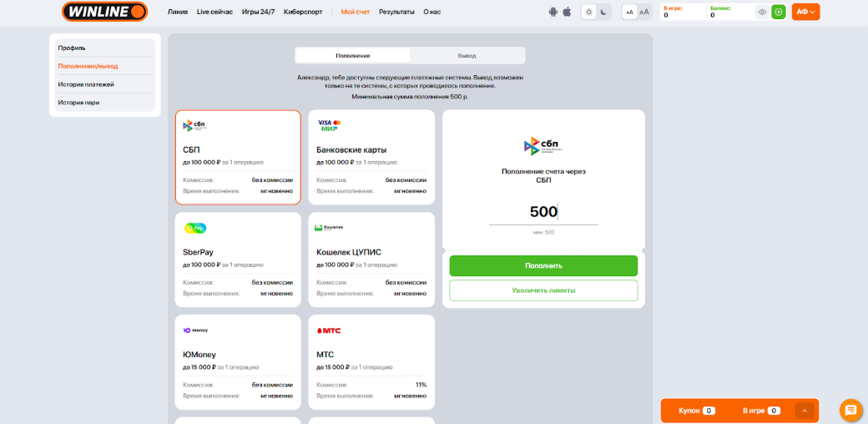The width and height of the screenshot is (868, 424).
Task: Click the green deposit arrow icon
Action: (x=778, y=12)
